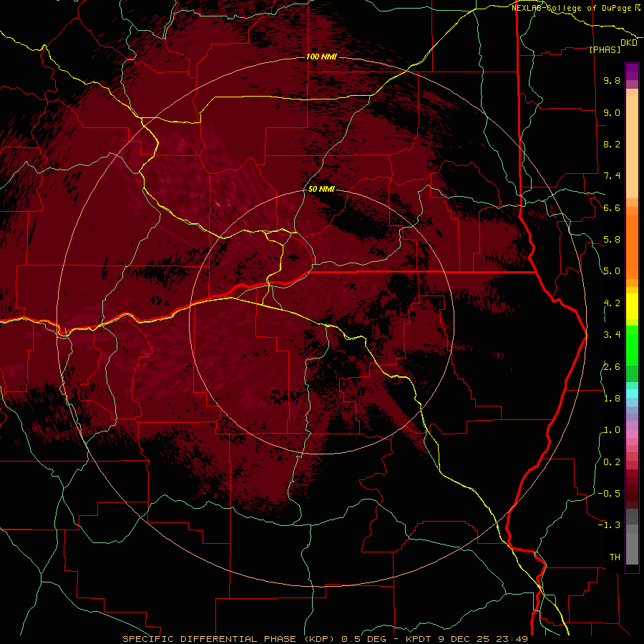644x644 pixels.
Task: Click the bright green color bar segment
Action: point(632,345)
